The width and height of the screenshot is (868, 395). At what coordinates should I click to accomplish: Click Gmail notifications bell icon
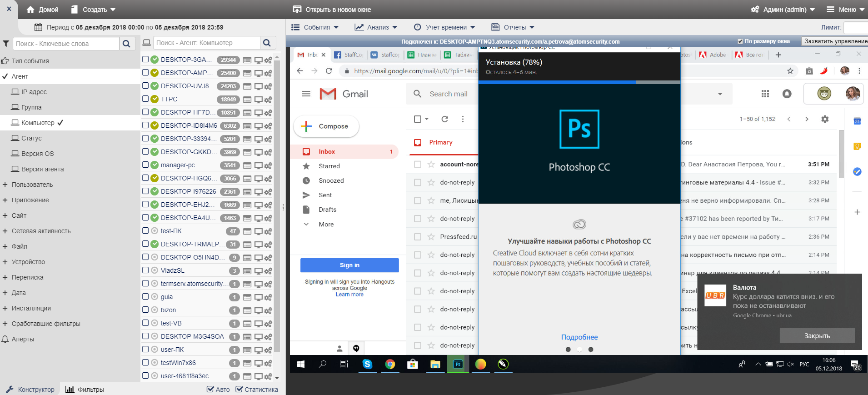pos(787,94)
